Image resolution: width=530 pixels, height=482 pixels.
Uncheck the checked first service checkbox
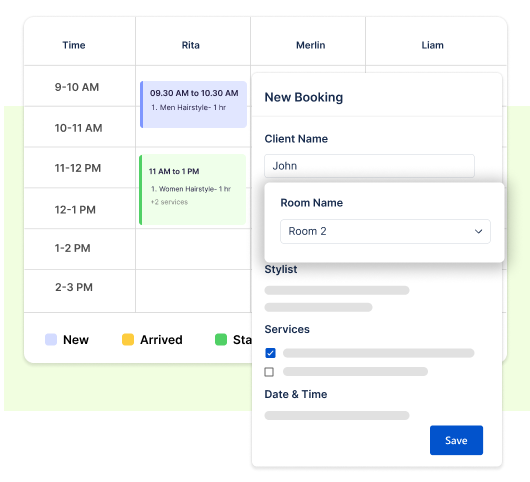pyautogui.click(x=270, y=353)
